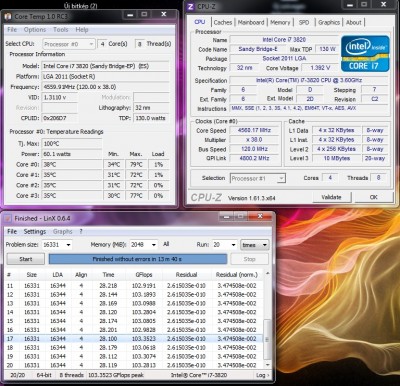Click the All memory link in LinX
Screen dimensions: 400x386
pos(166,244)
